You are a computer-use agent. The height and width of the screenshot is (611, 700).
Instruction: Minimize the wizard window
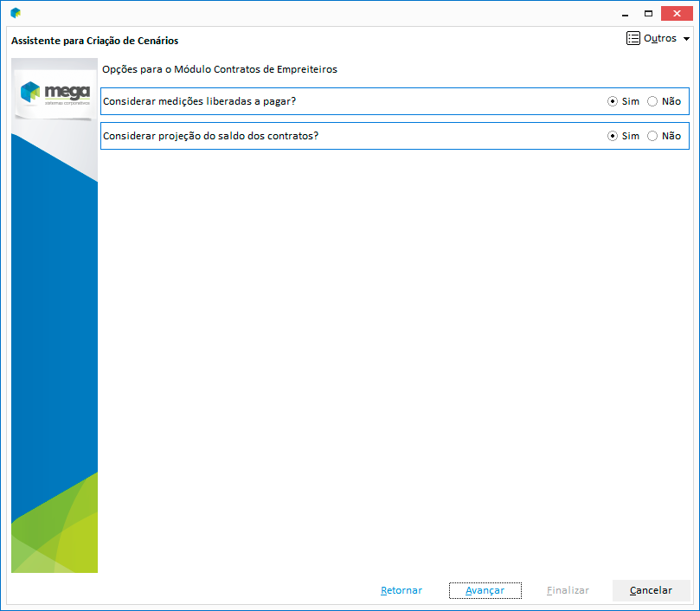coord(620,13)
